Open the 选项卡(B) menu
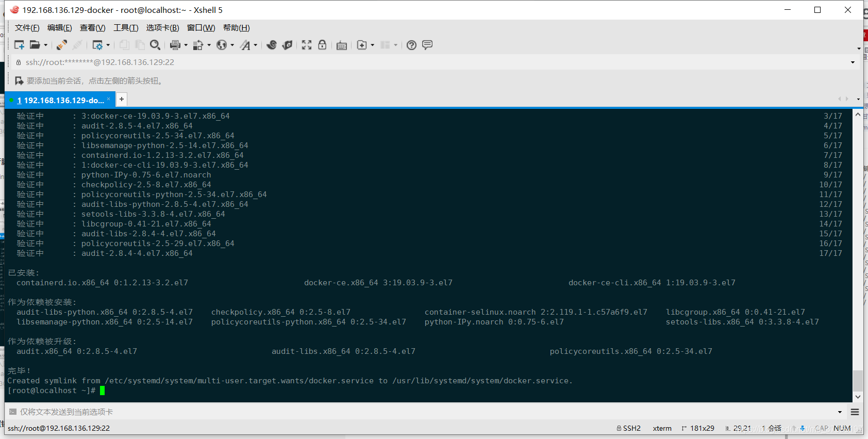This screenshot has width=868, height=439. click(x=162, y=28)
